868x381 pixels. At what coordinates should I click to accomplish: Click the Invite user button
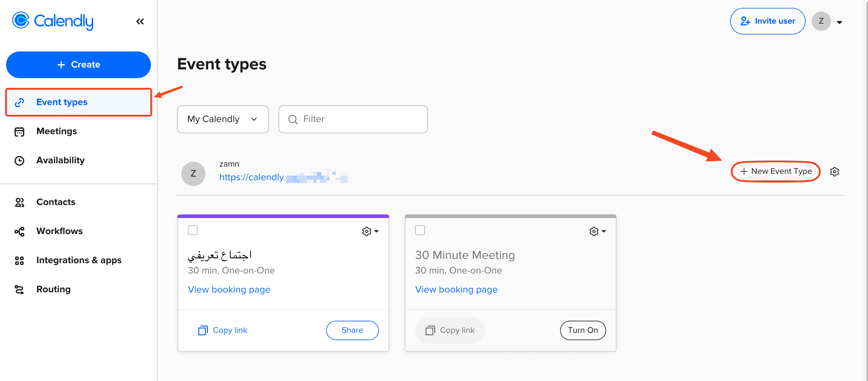768,21
